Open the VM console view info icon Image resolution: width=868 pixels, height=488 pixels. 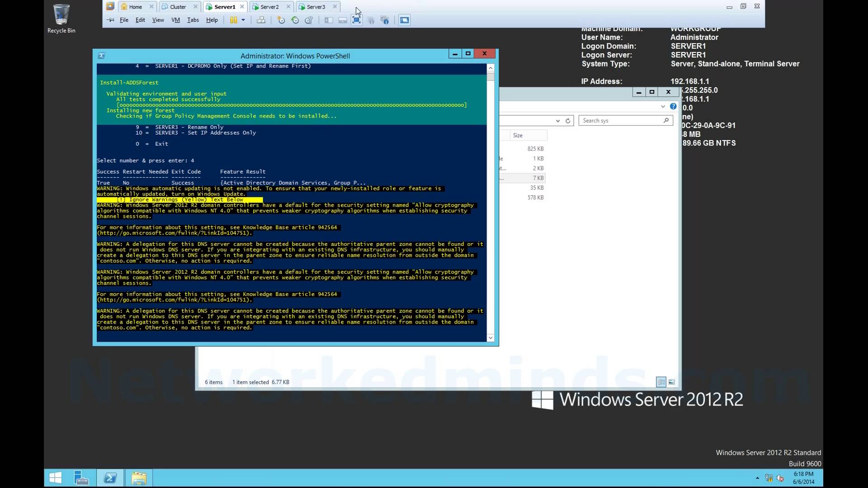click(385, 20)
